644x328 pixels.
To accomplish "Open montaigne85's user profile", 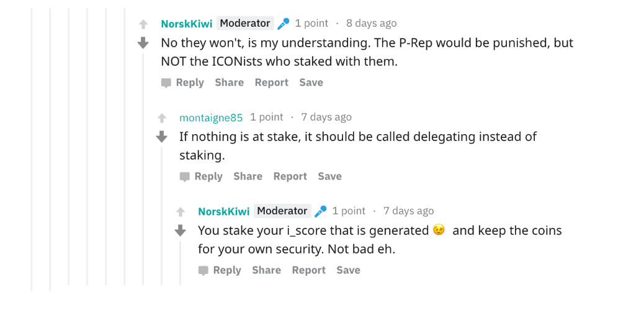I will pos(211,117).
